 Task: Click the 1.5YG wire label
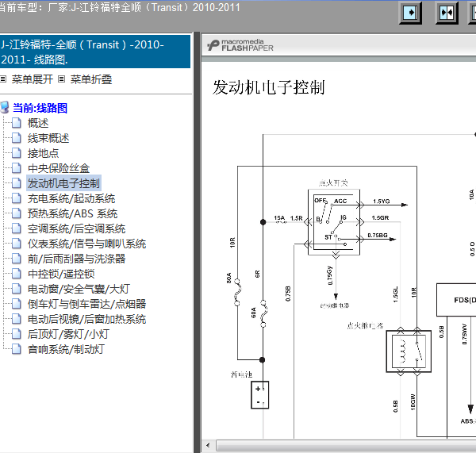(382, 202)
